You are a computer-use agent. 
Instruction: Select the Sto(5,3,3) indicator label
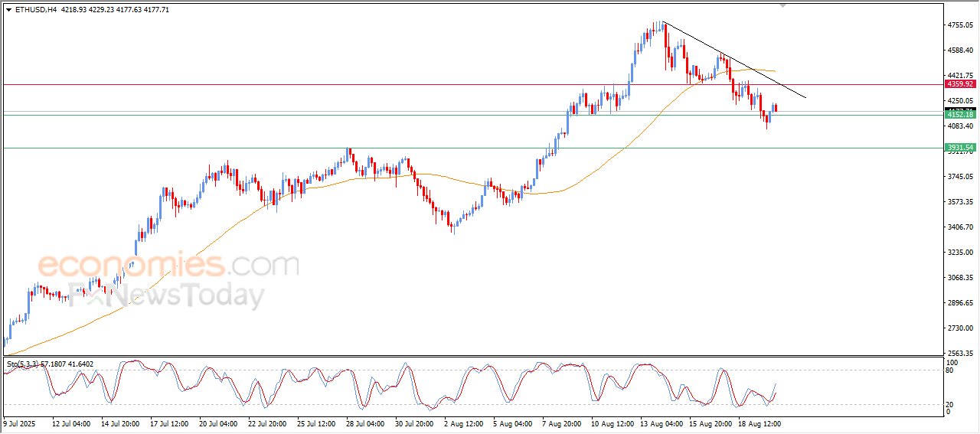coord(24,364)
